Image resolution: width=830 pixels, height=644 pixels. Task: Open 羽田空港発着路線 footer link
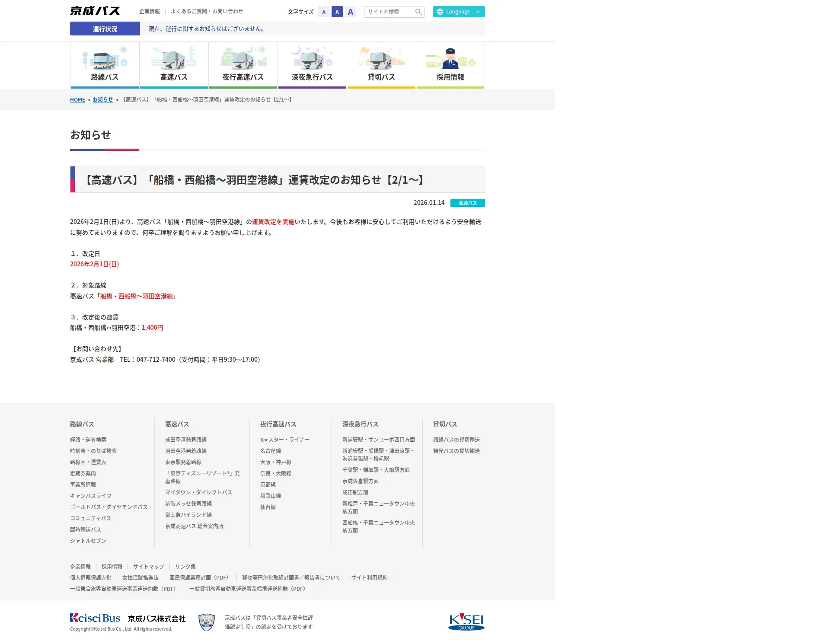coord(185,451)
